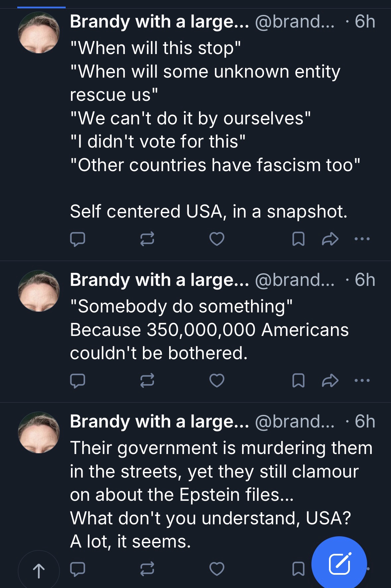Screen dimensions: 391x588
Task: Open the @brand handle on third post
Action: click(294, 422)
